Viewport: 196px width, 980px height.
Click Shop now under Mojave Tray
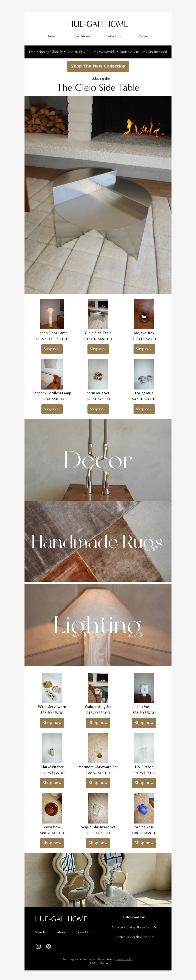tap(144, 349)
